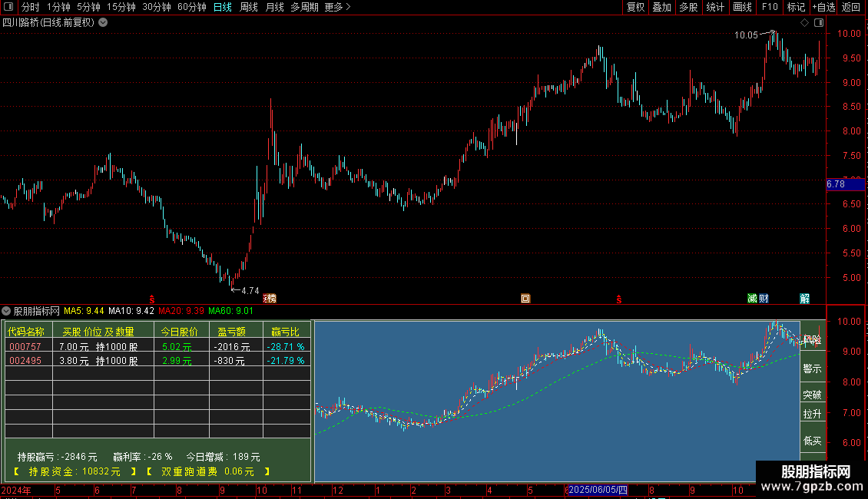Click the red $ dividend marker near June 2024
The image size is (868, 499).
click(151, 299)
